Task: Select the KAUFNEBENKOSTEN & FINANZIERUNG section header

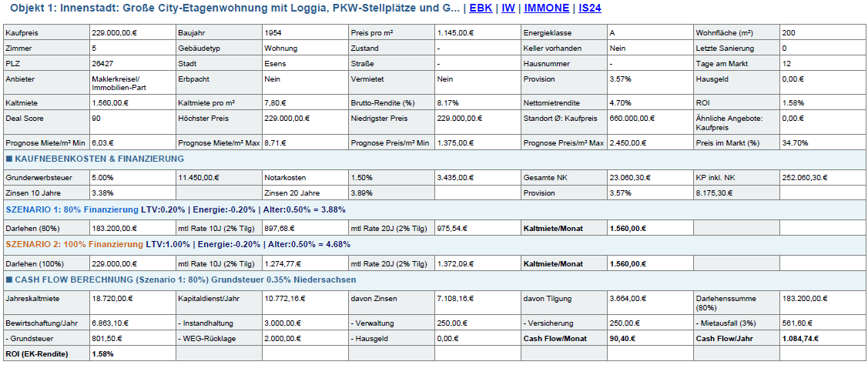Action: (99, 159)
